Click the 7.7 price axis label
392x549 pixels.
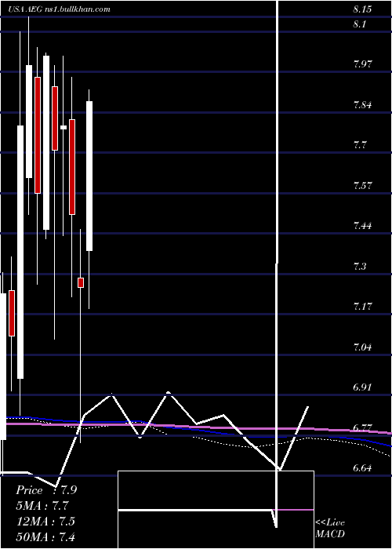[x=360, y=144]
